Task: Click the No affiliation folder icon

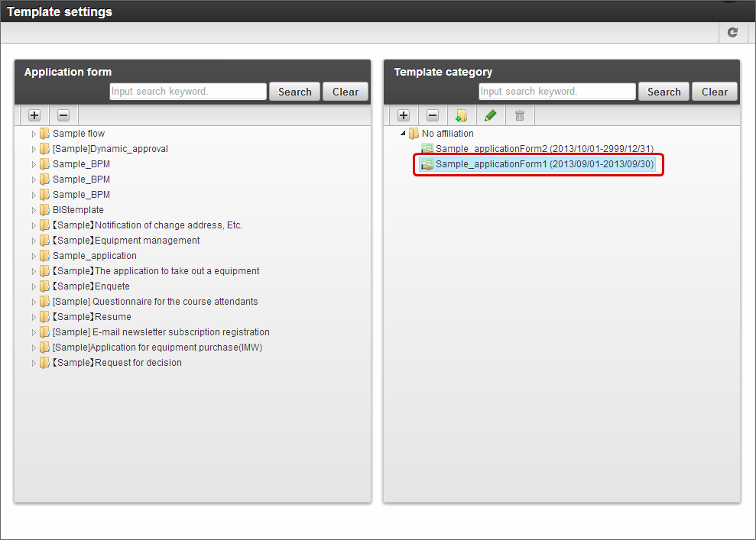Action: [x=414, y=134]
